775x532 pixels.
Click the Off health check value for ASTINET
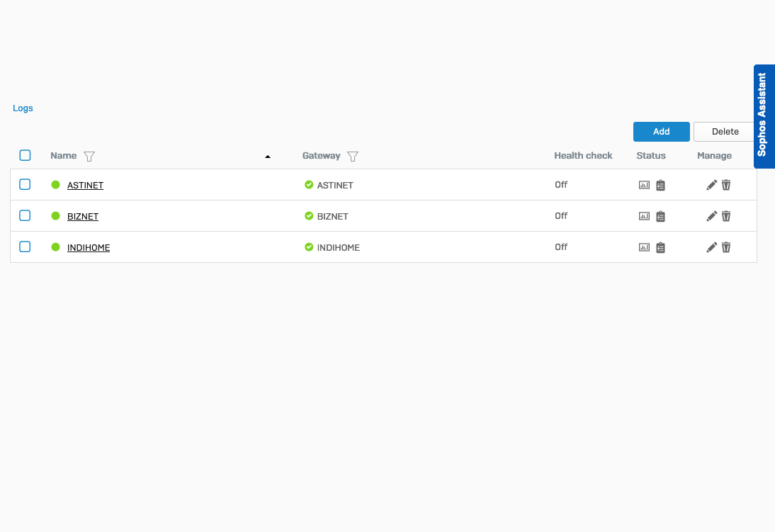[x=561, y=185]
